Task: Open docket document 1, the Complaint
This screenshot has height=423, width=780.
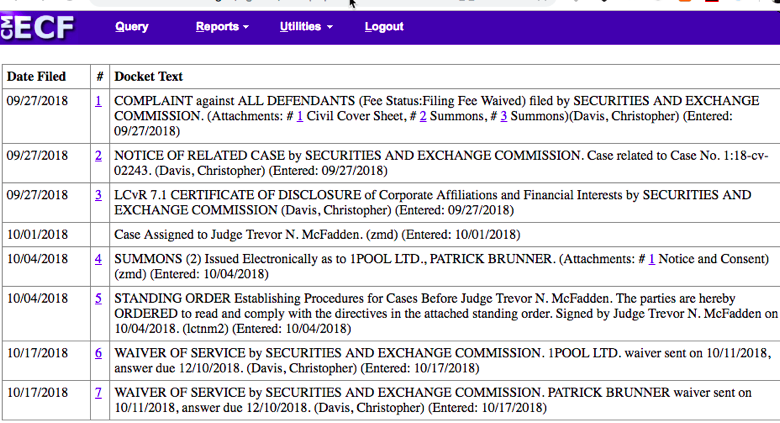Action: [x=98, y=101]
